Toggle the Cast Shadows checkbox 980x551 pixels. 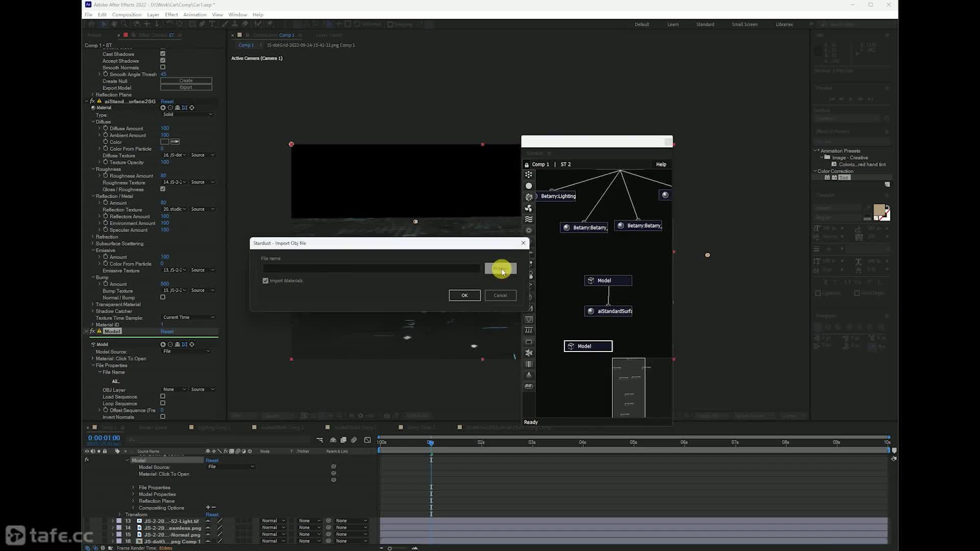163,54
